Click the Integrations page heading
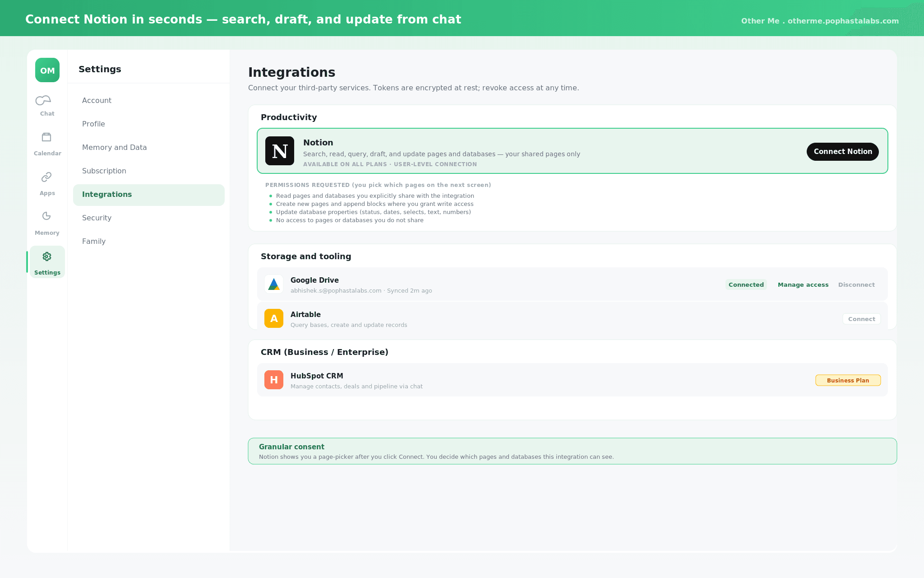 (291, 72)
